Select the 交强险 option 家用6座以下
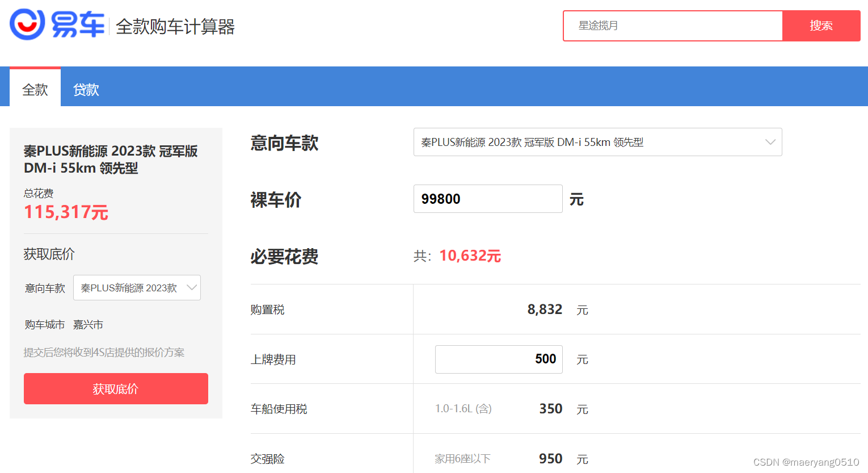The height and width of the screenshot is (473, 868). (x=462, y=459)
